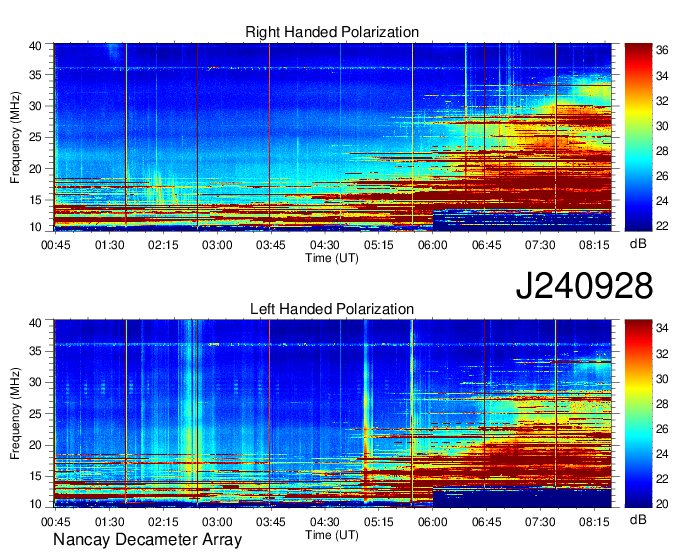
Task: Click "Time (UT)" label under left-handed plot
Action: click(x=332, y=535)
